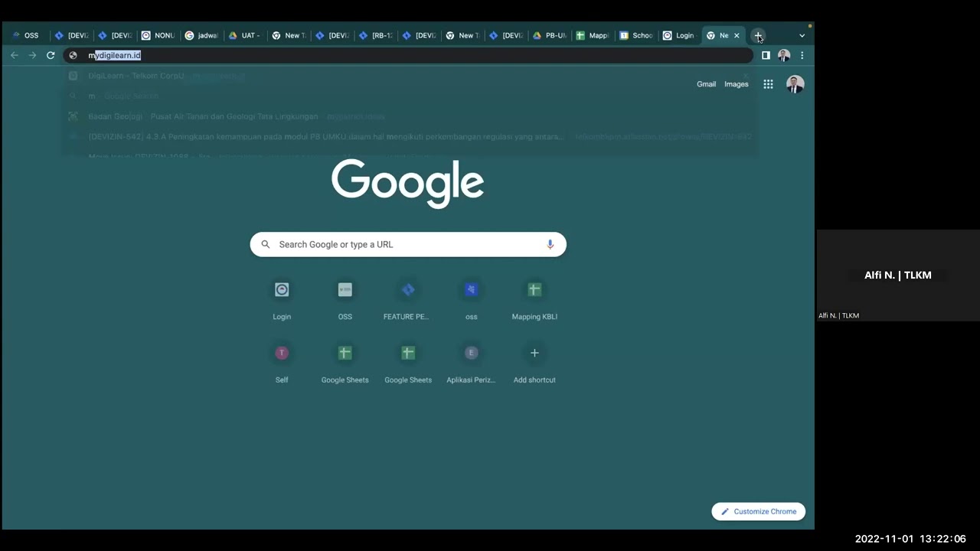Start voice search with the microphone
Image resolution: width=980 pixels, height=551 pixels.
coord(550,244)
